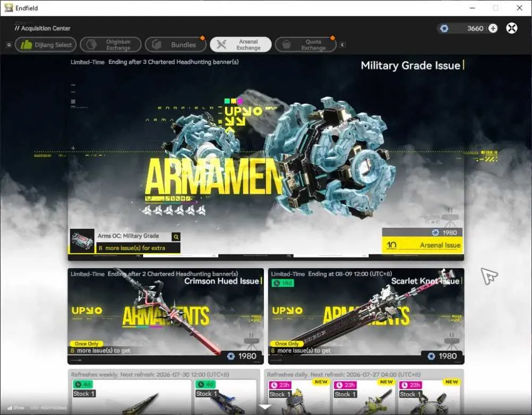Open the Arms OC: Military Grade item thumbnail
Image resolution: width=532 pixels, height=415 pixels.
(x=82, y=240)
